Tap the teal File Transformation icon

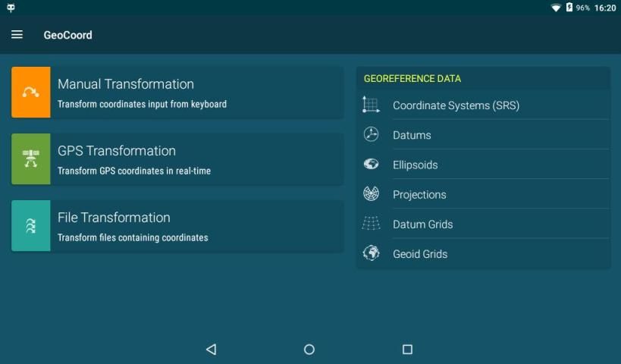click(x=31, y=226)
